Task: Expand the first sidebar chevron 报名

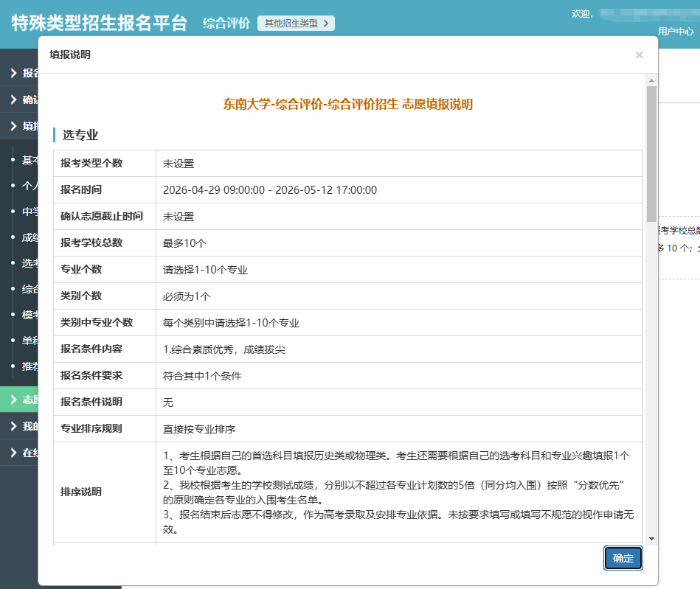Action: coord(14,73)
